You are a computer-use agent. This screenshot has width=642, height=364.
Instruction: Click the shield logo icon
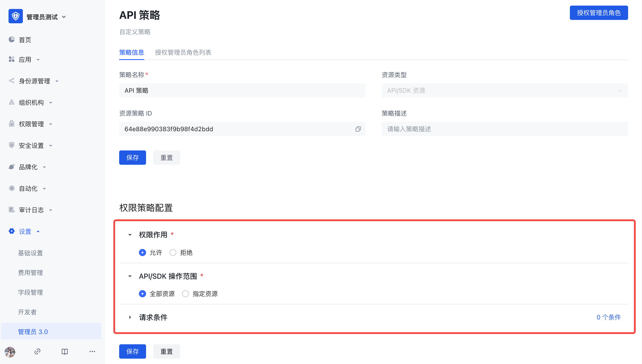tap(15, 17)
